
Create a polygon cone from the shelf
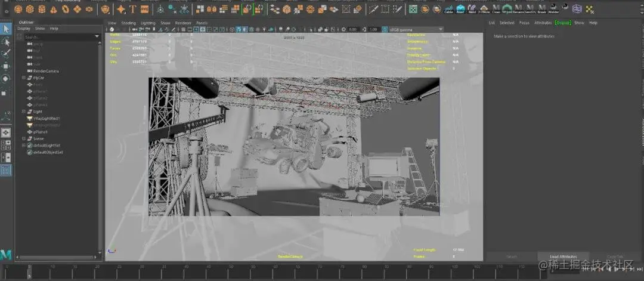pyautogui.click(x=54, y=9)
